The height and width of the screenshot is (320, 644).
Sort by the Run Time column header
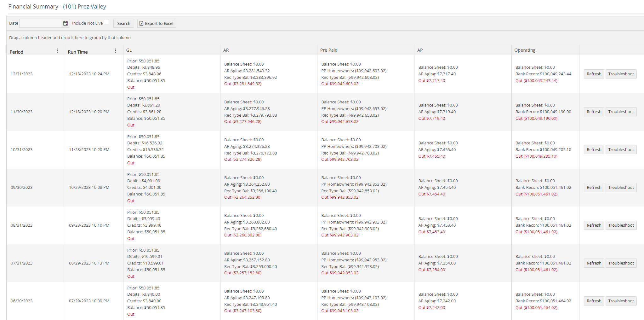click(x=77, y=51)
